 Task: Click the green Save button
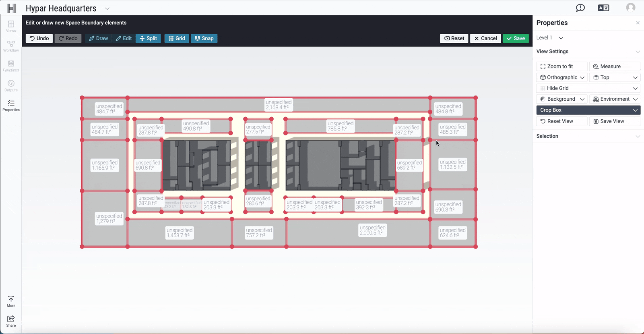(516, 38)
